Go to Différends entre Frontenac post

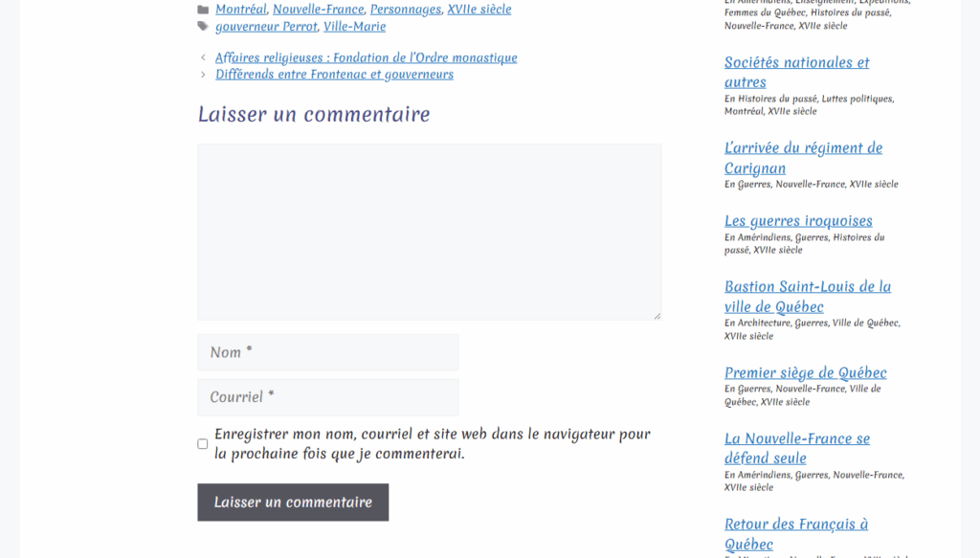click(334, 75)
